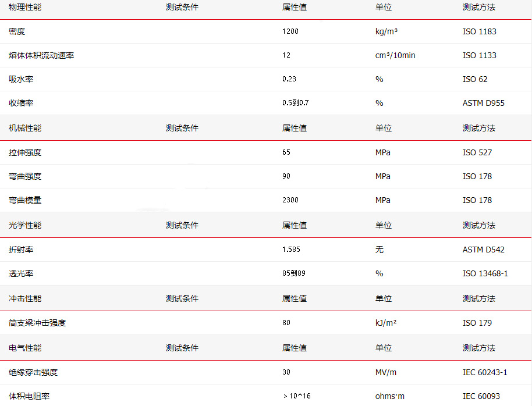532x406 pixels.
Task: Click the 机械性能 section header
Action: click(25, 128)
